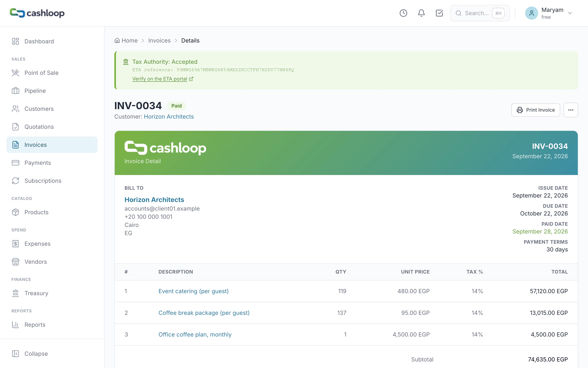588x368 pixels.
Task: Click the Treasury bank icon
Action: click(x=16, y=293)
